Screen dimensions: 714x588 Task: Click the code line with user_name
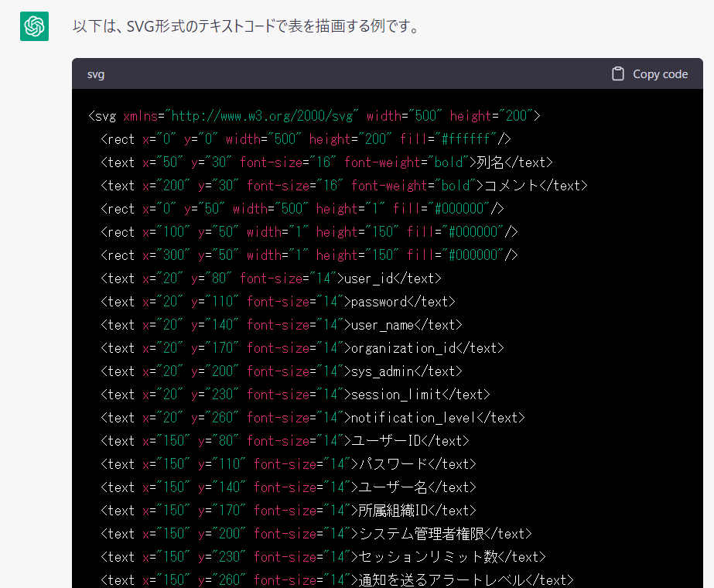[x=282, y=325]
